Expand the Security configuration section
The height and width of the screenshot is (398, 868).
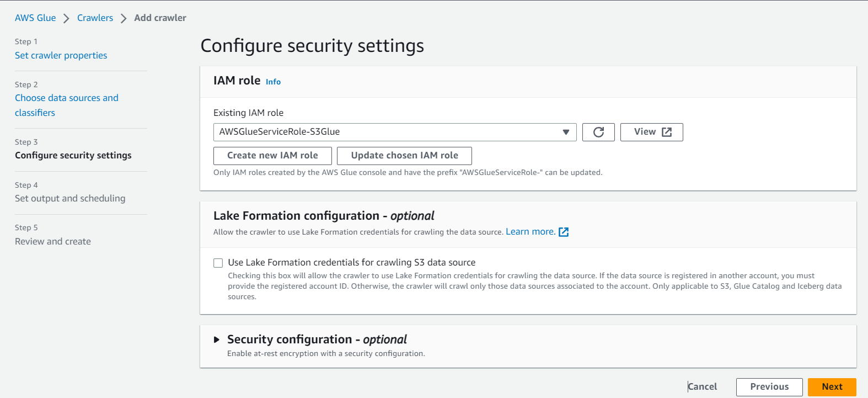pos(217,339)
